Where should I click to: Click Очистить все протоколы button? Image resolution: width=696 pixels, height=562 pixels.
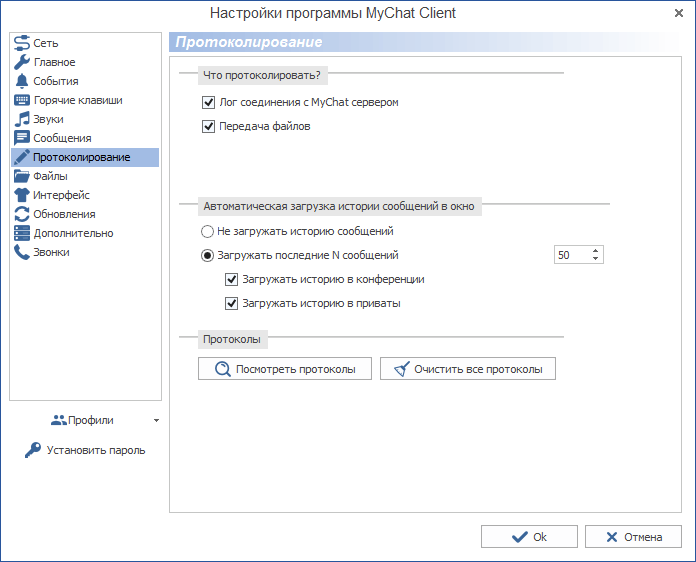tap(468, 369)
